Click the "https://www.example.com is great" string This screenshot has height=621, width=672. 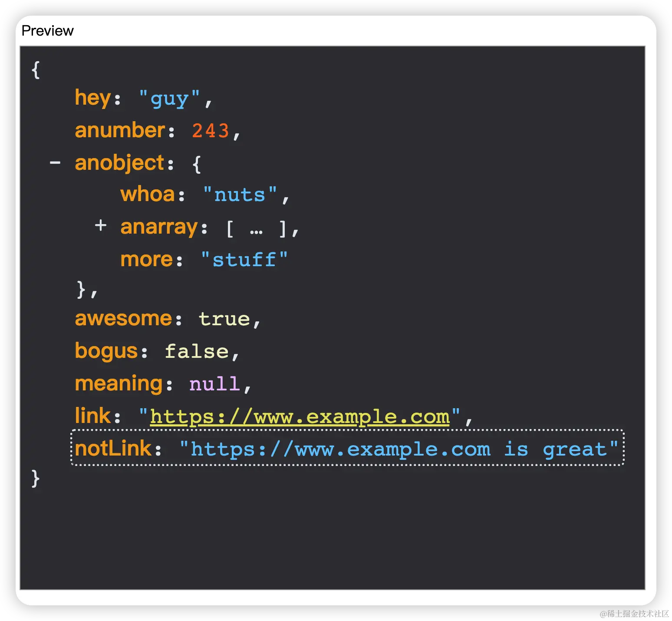(x=399, y=449)
